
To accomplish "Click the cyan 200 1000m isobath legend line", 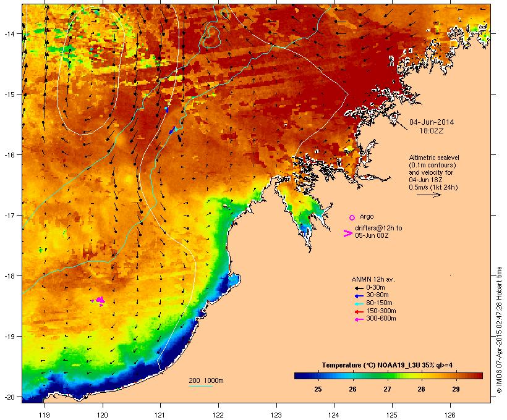I will pos(200,386).
